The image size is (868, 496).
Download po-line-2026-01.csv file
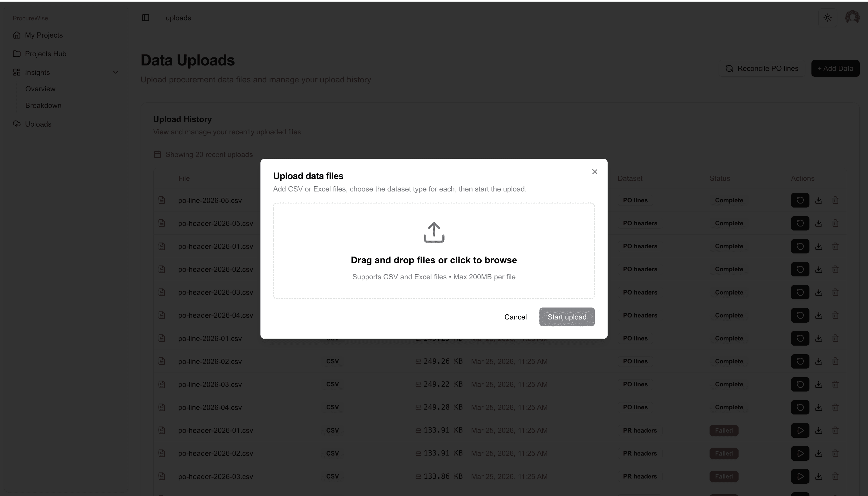coord(819,338)
